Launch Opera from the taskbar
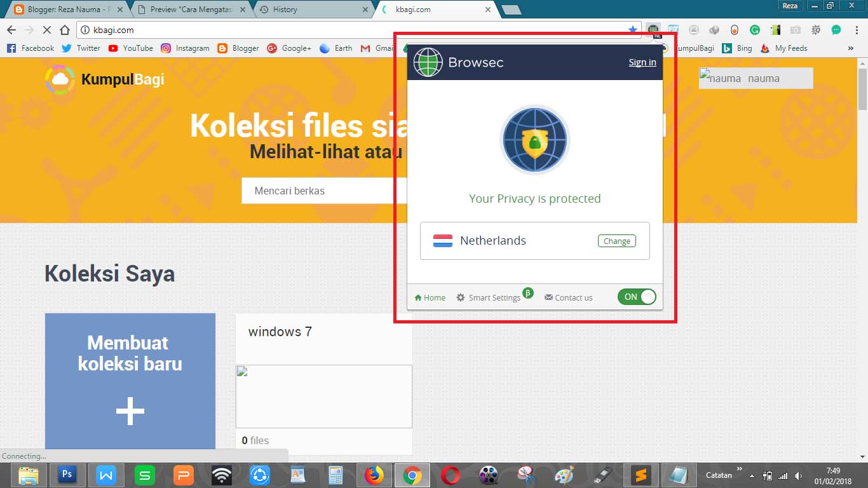Screen dimensions: 868x488 (x=451, y=475)
